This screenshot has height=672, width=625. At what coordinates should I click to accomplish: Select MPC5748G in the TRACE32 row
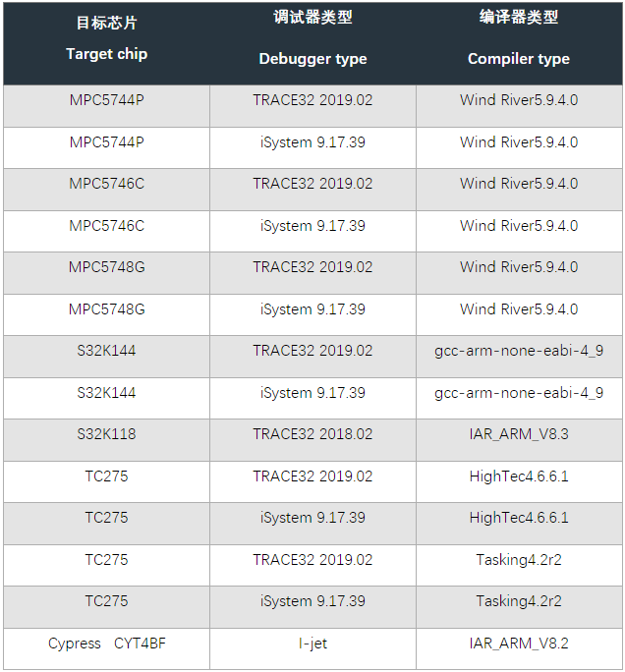[x=106, y=267]
